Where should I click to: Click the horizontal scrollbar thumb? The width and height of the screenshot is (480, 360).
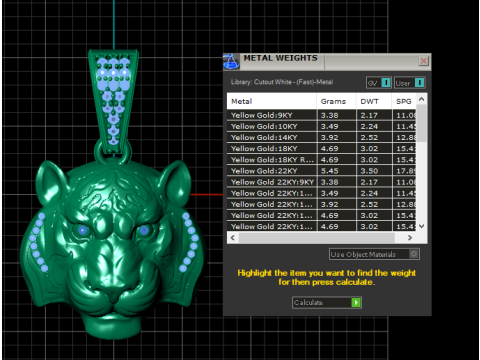coord(317,238)
